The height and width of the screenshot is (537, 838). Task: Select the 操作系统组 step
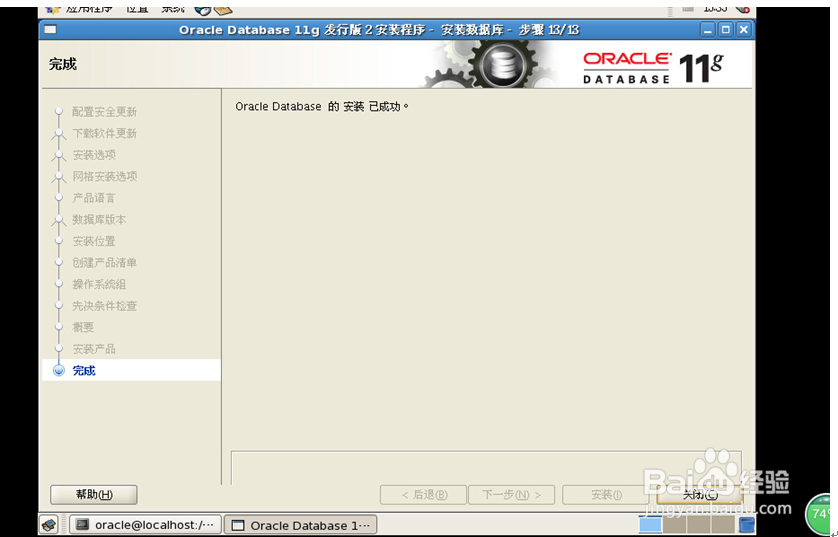[x=99, y=284]
